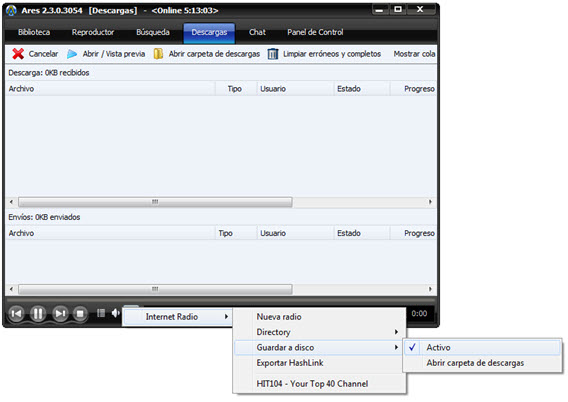
Task: Click right scroll arrow of downloads list
Action: click(x=430, y=202)
